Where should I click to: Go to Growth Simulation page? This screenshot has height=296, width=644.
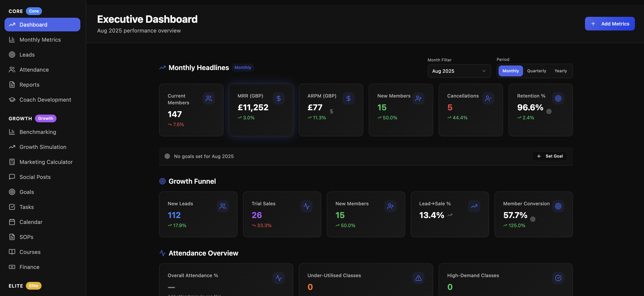43,147
